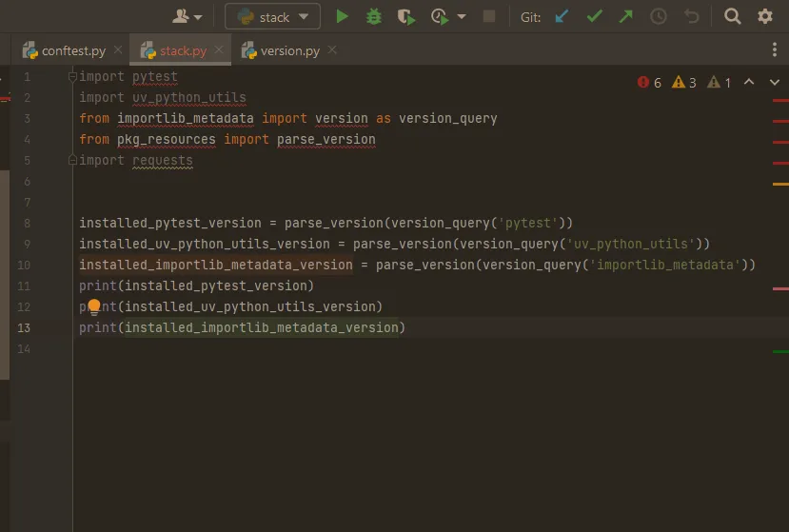Open Search Everywhere magnifier
The image size is (789, 532).
(732, 16)
